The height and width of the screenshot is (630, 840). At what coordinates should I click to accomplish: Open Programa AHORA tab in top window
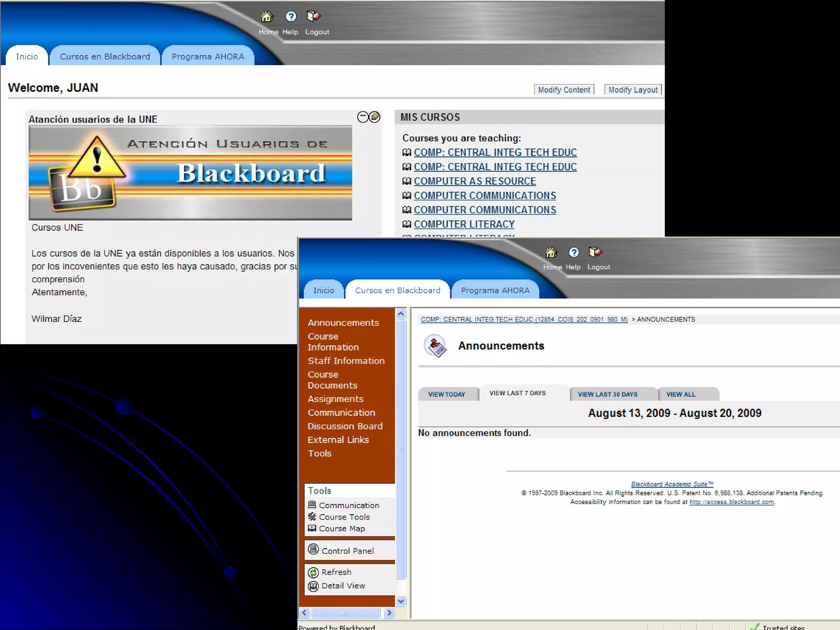[x=208, y=57]
